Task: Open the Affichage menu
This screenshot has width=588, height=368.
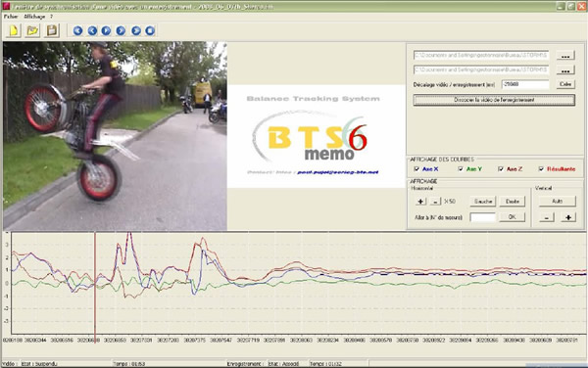Action: tap(34, 17)
